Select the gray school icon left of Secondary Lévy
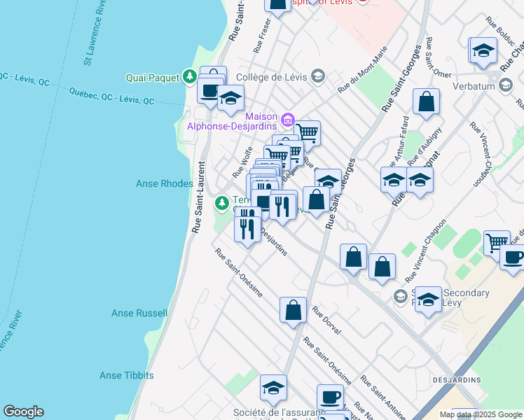The image size is (524, 420). tap(400, 297)
